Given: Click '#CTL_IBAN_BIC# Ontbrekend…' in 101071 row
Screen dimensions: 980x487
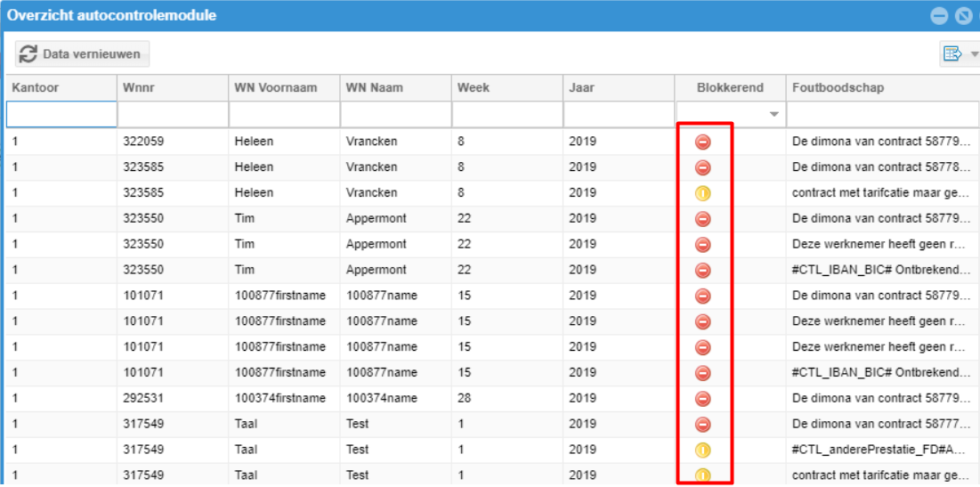Looking at the screenshot, I should (x=881, y=373).
